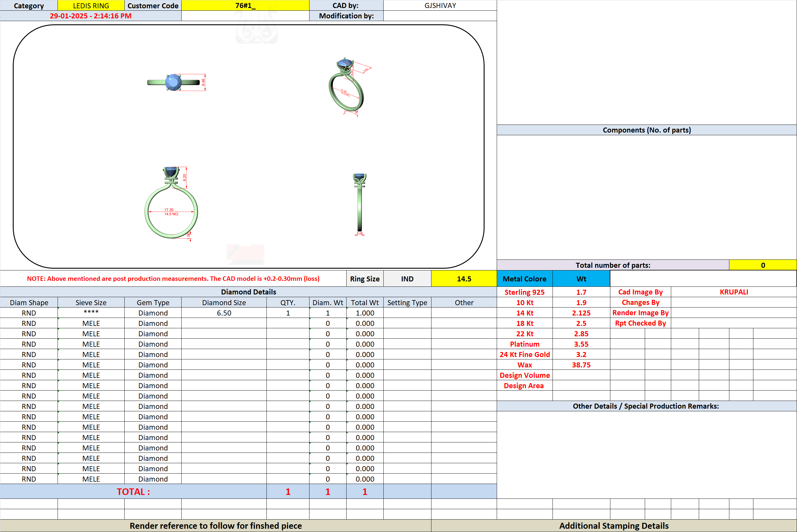Viewport: 797px width, 532px height.
Task: Click the 14 Kt weight '2.125'
Action: click(x=581, y=313)
